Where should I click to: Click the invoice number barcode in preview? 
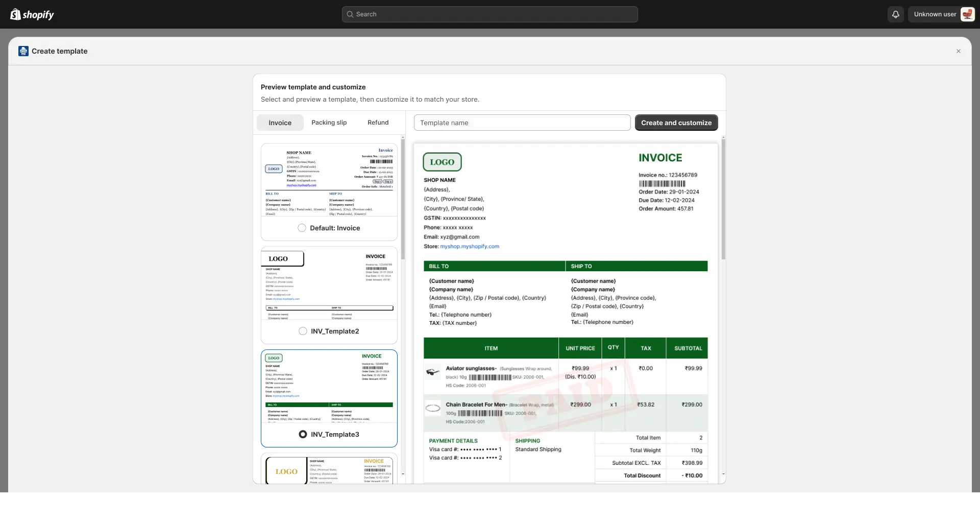click(662, 183)
